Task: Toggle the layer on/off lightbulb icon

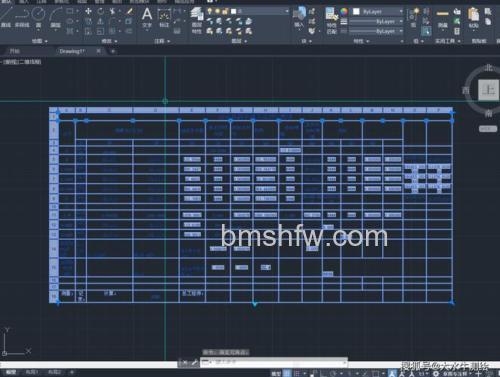Action: pyautogui.click(x=210, y=11)
